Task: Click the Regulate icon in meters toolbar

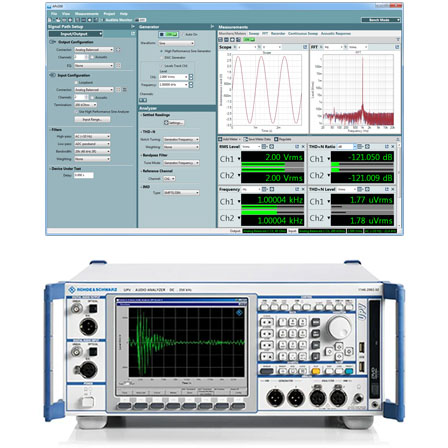Action: coord(276,139)
